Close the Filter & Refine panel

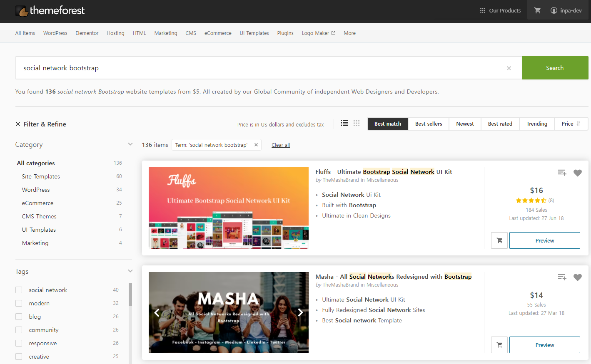(18, 124)
